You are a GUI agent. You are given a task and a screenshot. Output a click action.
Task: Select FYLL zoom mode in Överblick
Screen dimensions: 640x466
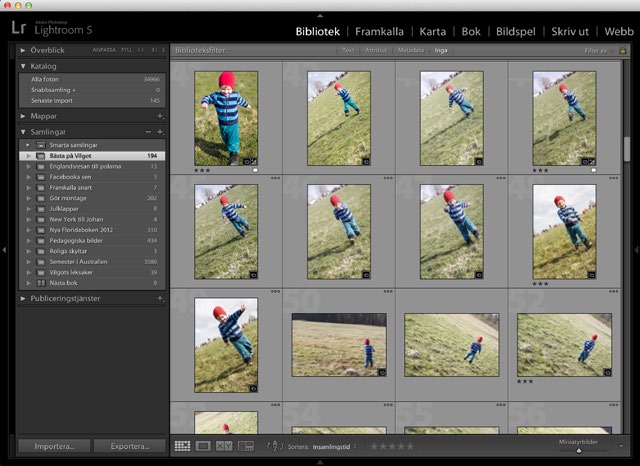click(127, 50)
